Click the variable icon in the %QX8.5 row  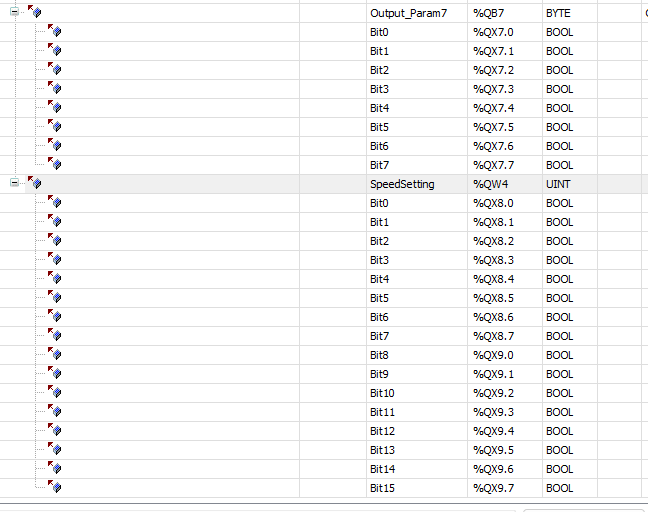click(56, 298)
